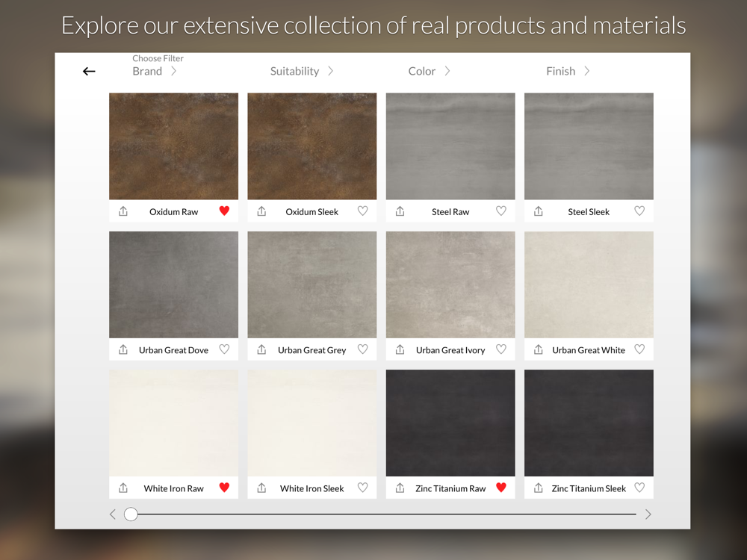Select the Urban Great White swatch

[589, 284]
